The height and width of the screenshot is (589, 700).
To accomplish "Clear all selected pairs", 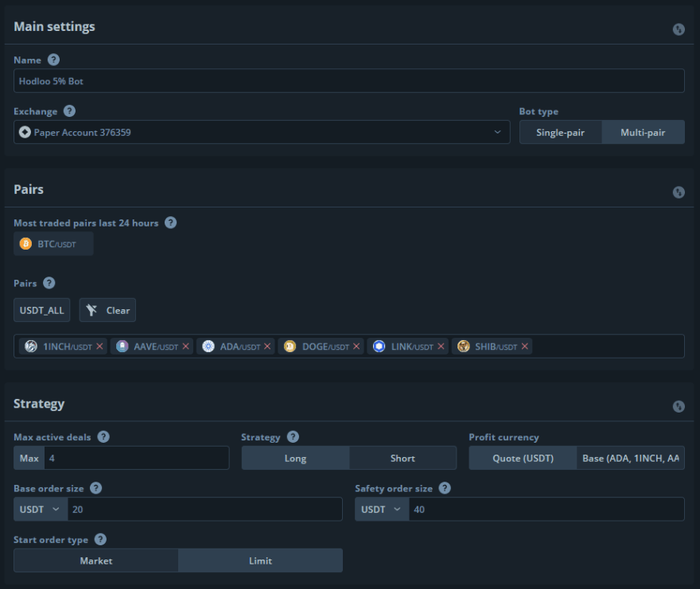I will [107, 310].
